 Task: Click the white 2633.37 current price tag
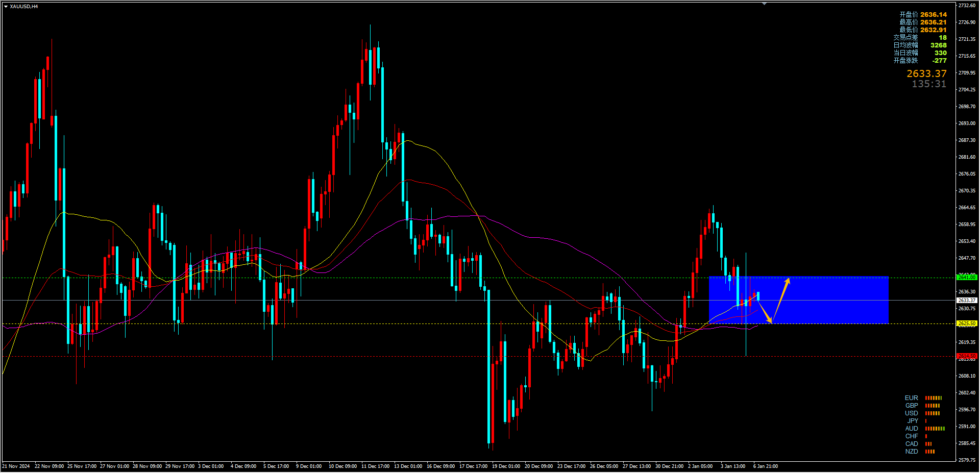coord(967,301)
